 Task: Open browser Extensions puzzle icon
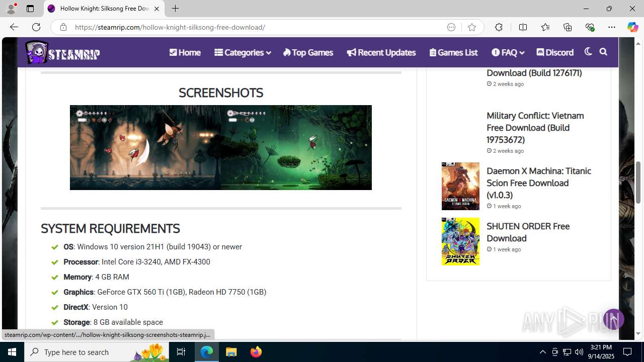point(499,27)
